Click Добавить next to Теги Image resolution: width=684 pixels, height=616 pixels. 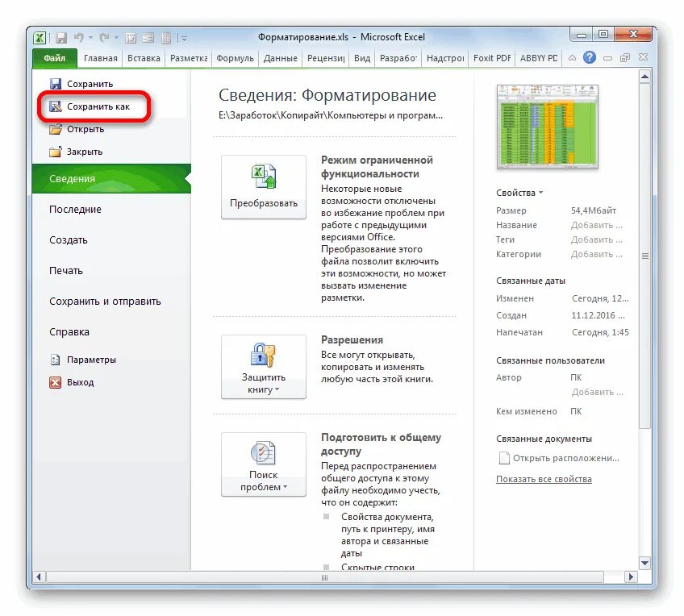(x=597, y=239)
